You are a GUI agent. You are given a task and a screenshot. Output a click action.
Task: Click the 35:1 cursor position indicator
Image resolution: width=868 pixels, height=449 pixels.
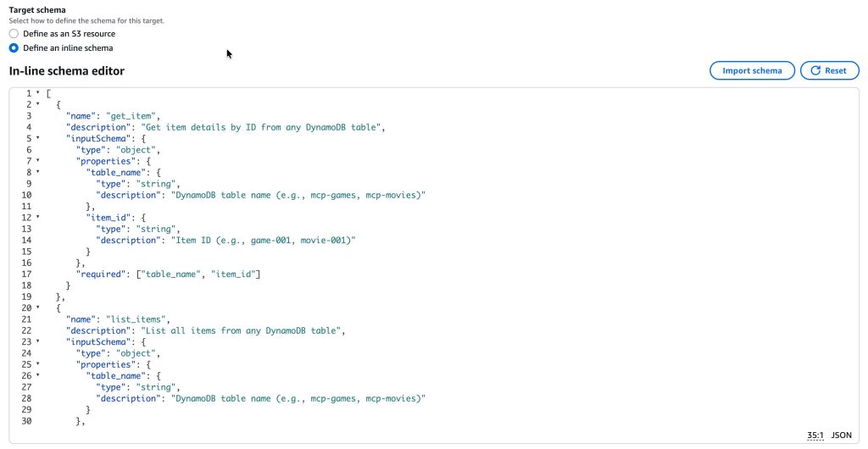click(815, 435)
